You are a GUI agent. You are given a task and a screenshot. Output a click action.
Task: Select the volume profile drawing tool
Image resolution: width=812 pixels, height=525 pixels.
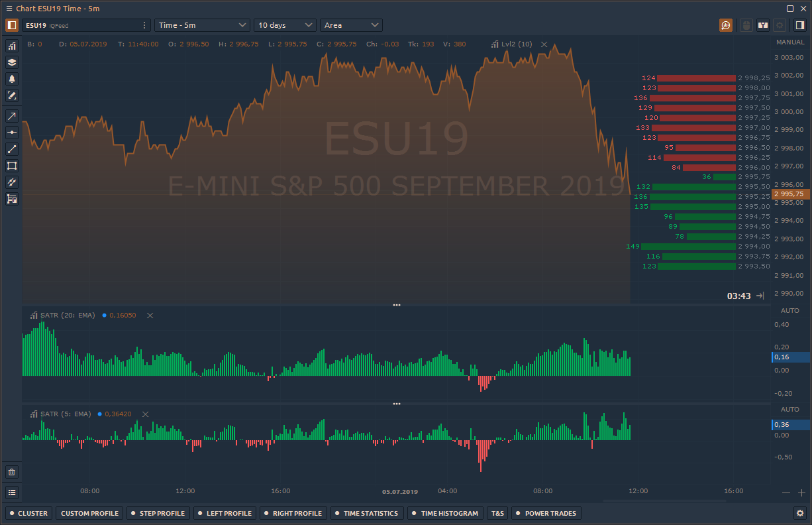coord(12,199)
